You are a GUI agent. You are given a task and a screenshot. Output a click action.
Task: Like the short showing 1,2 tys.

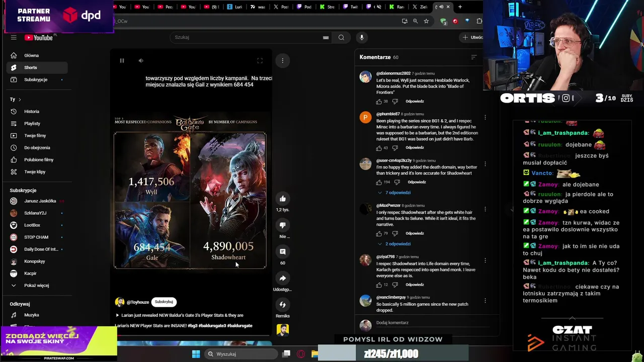[282, 199]
